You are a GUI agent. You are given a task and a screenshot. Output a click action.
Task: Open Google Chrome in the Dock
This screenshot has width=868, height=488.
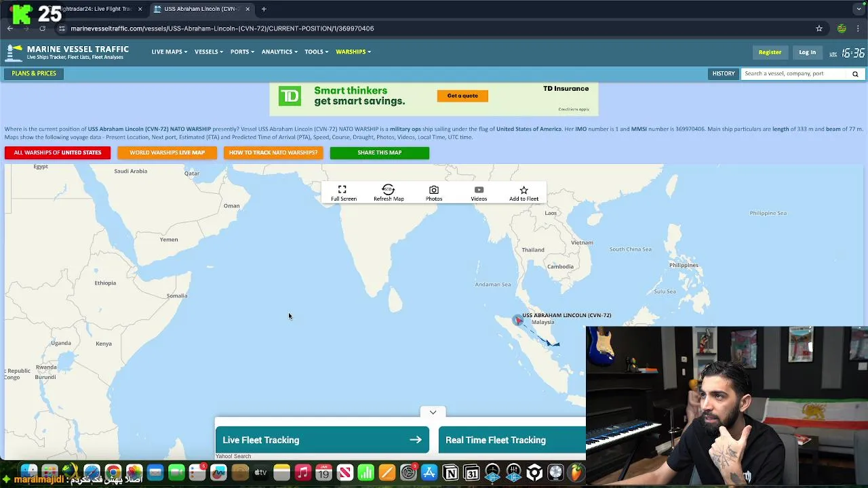coord(113,472)
